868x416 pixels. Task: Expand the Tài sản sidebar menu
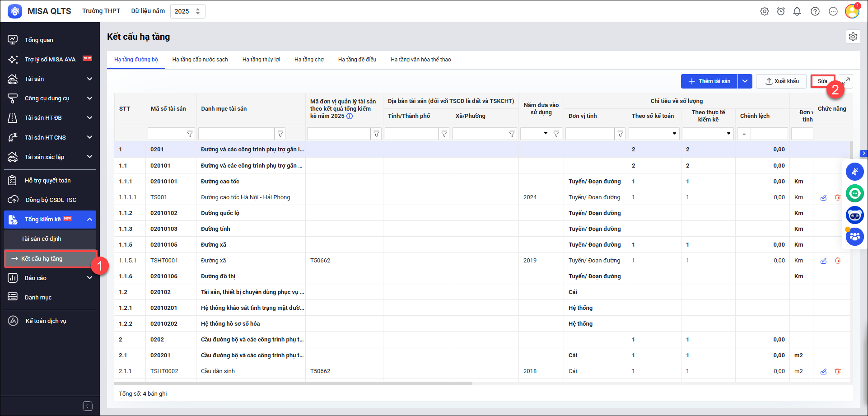[89, 79]
